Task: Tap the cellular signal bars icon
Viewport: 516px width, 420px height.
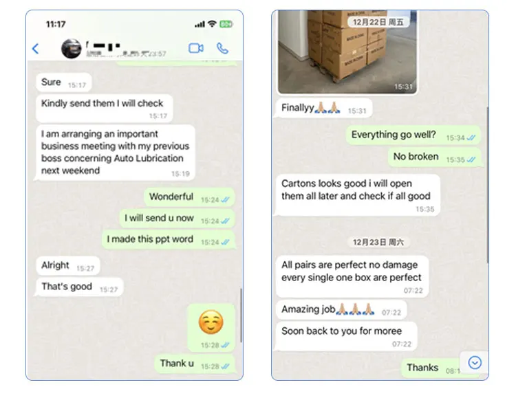Action: (200, 24)
